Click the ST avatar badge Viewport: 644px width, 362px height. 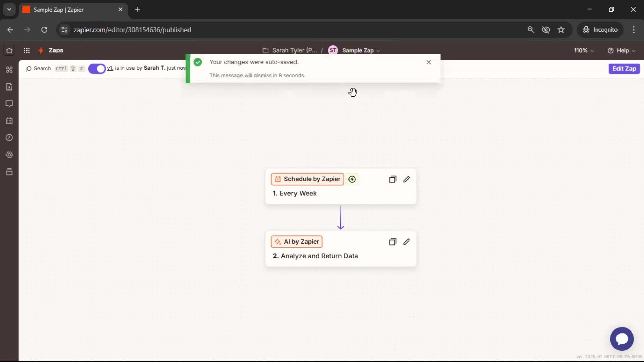point(333,50)
